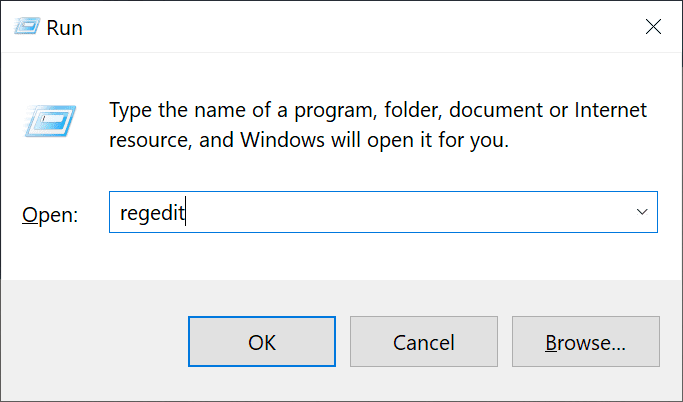Confirm regedit with the OK button
This screenshot has height=402, width=683.
point(262,341)
